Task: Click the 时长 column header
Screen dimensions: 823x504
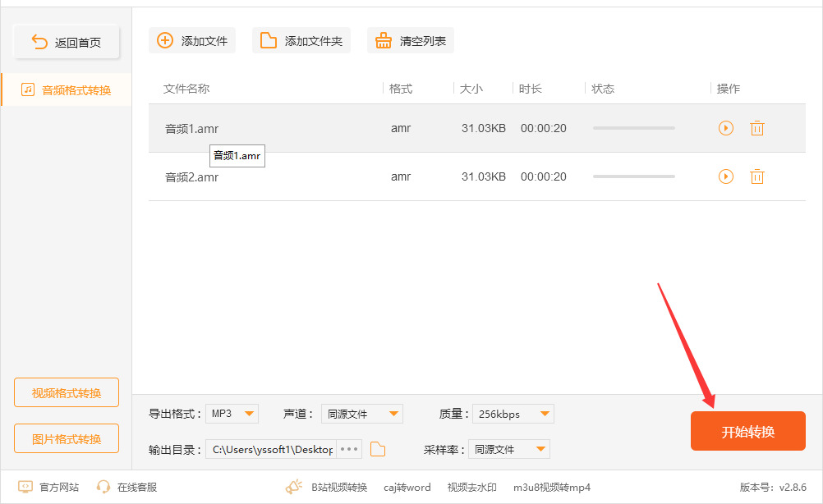Action: [530, 89]
